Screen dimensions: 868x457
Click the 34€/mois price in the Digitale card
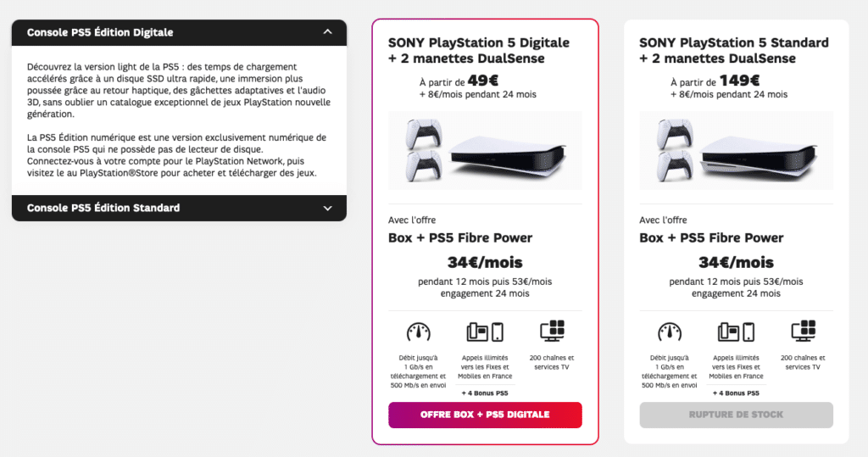tap(485, 262)
